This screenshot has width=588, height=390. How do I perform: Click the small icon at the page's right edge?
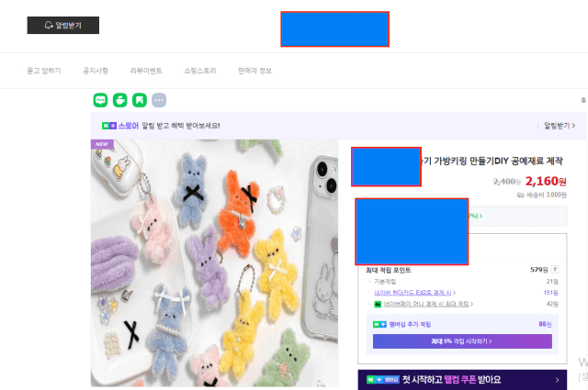[x=583, y=100]
